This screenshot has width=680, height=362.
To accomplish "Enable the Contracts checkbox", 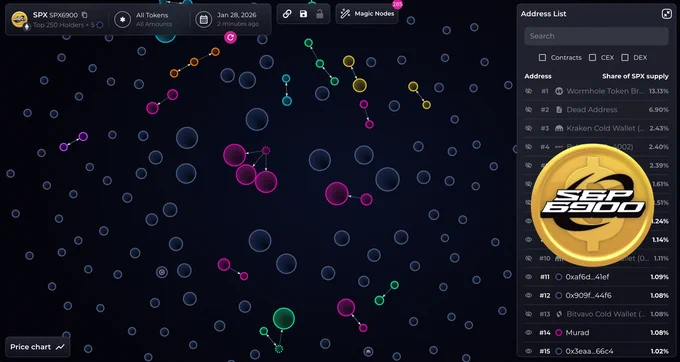I will (542, 57).
